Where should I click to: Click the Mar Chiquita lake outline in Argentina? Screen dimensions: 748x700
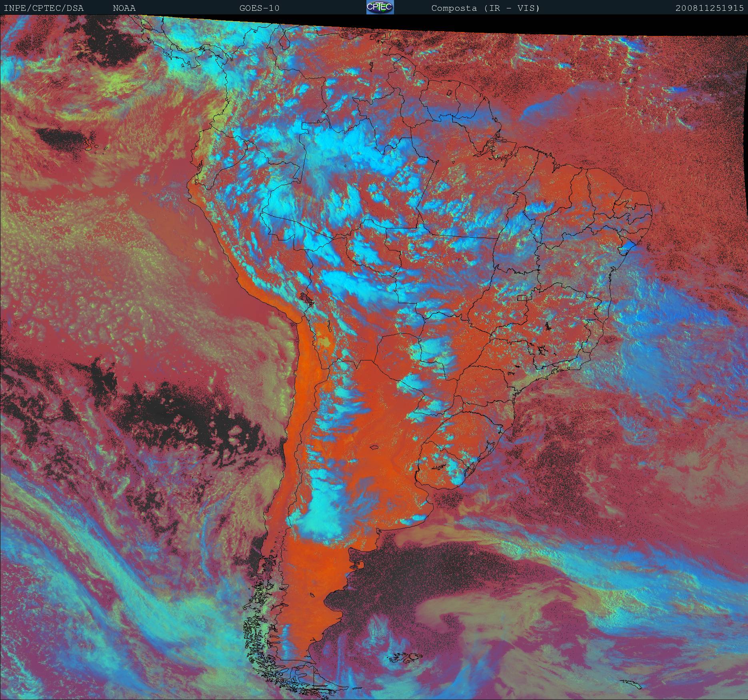(x=375, y=448)
